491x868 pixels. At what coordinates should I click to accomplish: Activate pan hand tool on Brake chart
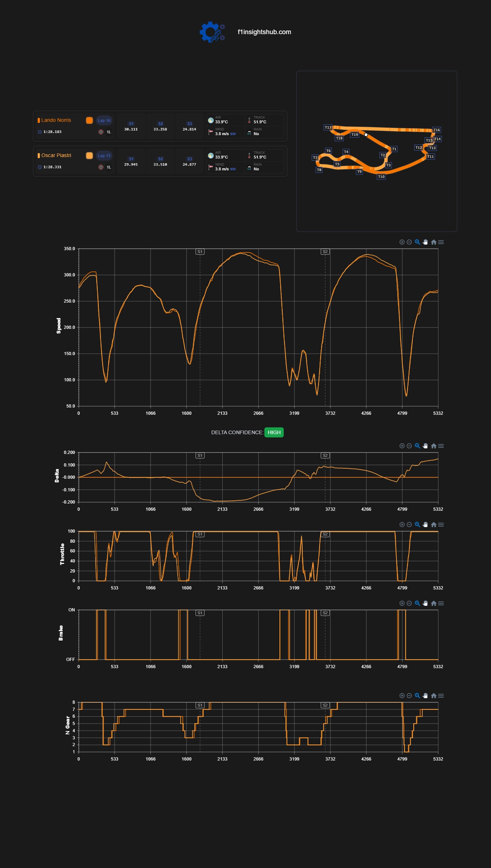425,603
